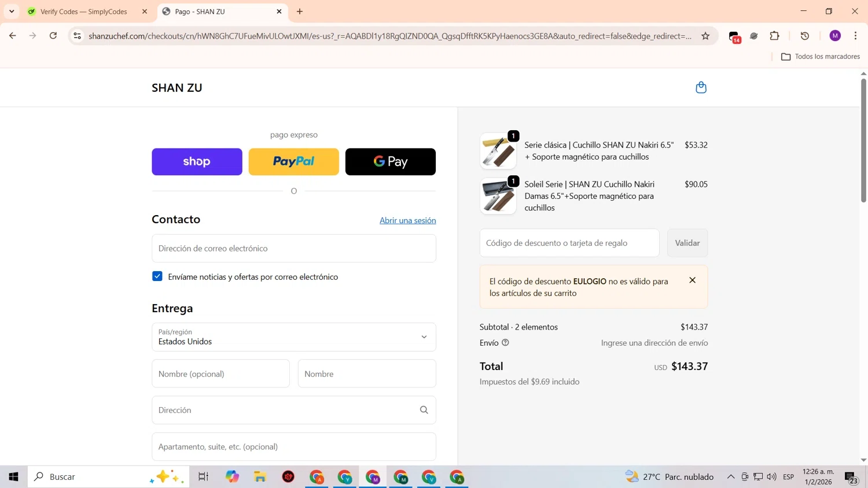Focus the Dirección address field
Screen dimensions: 868x488
[294, 410]
